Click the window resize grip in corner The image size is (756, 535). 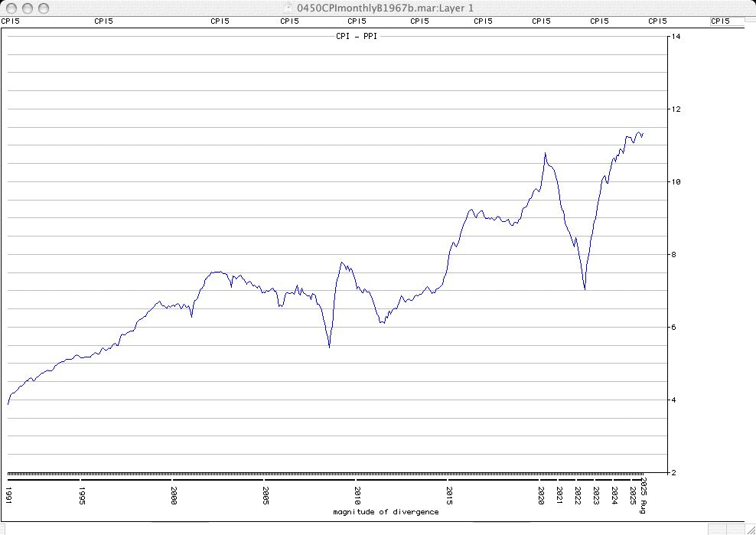[749, 528]
